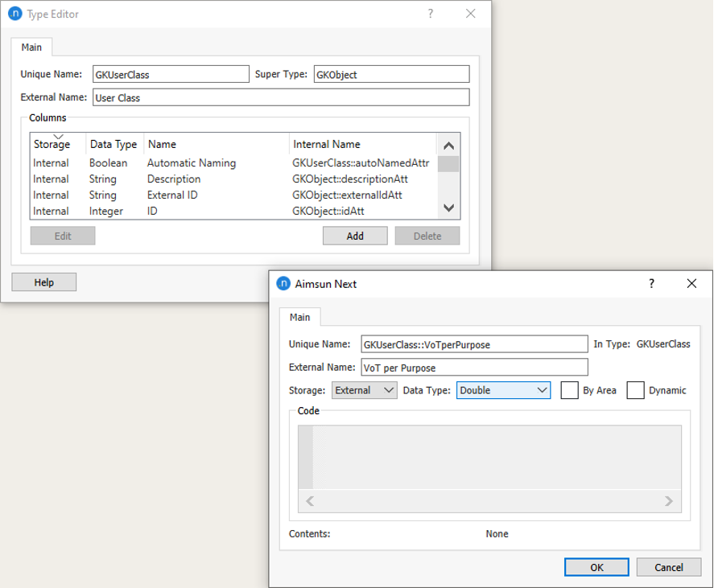
Task: Click the columns list scrollbar thumb
Action: [x=448, y=164]
